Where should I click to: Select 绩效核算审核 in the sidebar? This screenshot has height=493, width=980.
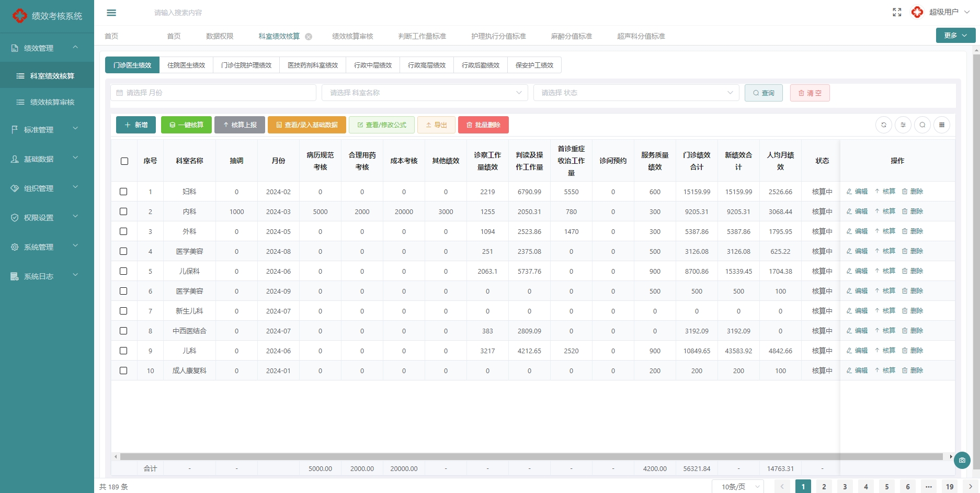(x=47, y=102)
